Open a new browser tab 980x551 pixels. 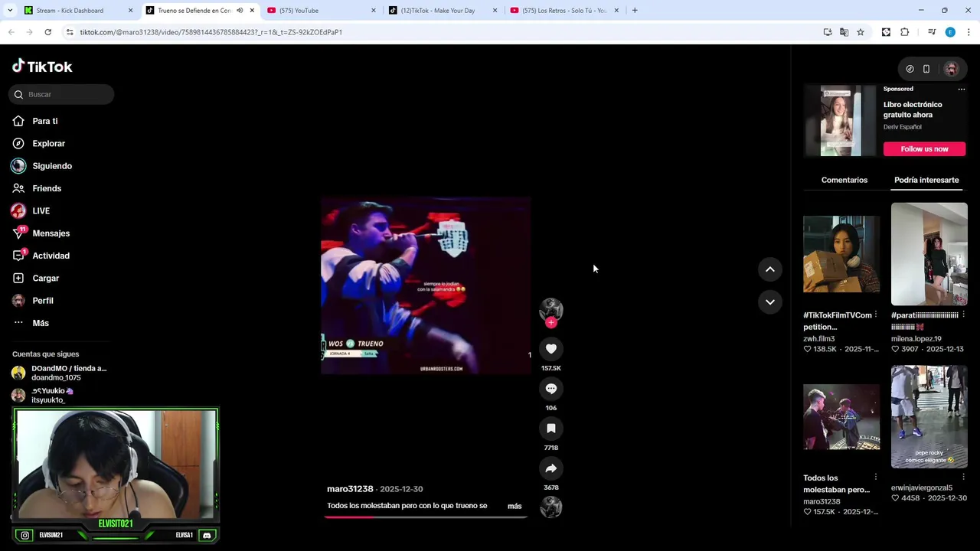(x=635, y=11)
